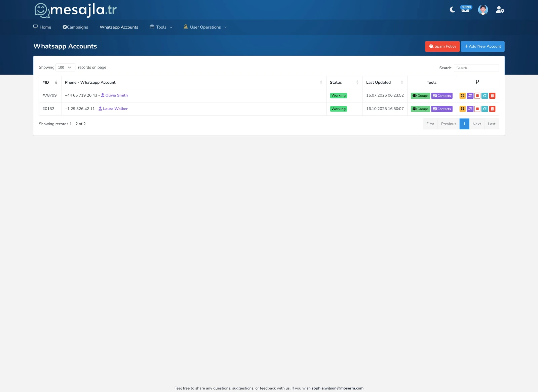Click the purple sync icon for Laura Walker
538x392 pixels.
point(470,109)
